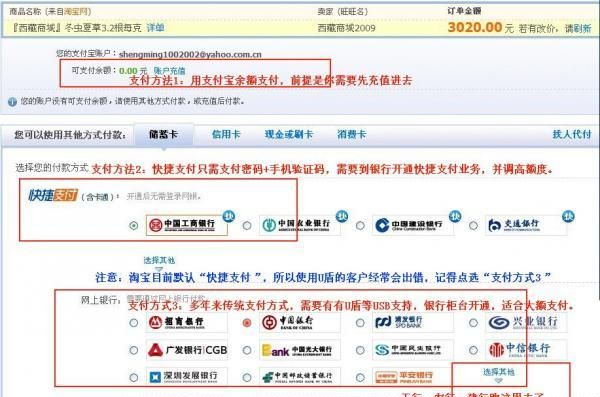Select the 中国光大银行 radio button
The image size is (600, 397).
click(x=247, y=350)
